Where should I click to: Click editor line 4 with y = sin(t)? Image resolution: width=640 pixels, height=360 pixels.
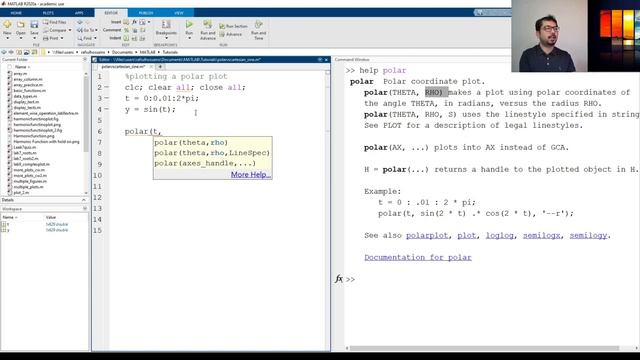tap(150, 109)
